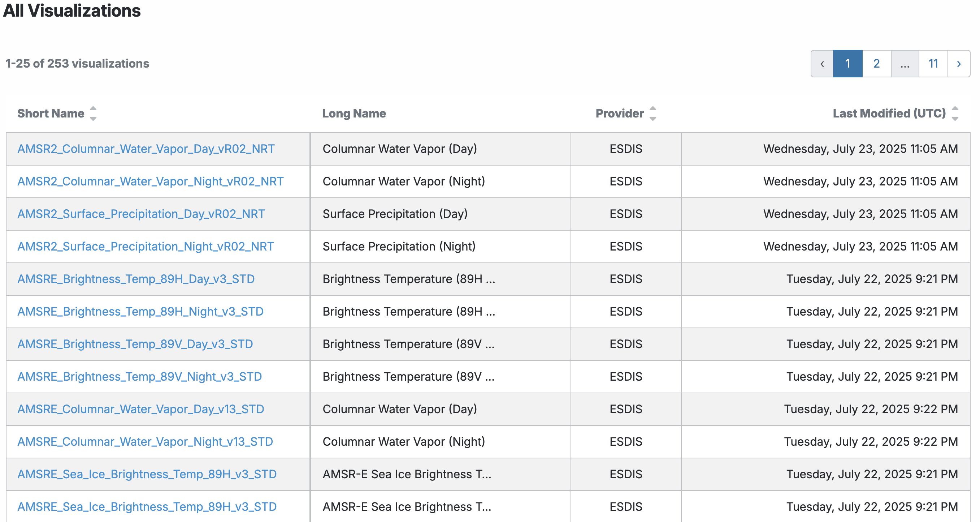Select current page 1 button
The image size is (980, 522).
pyautogui.click(x=847, y=64)
